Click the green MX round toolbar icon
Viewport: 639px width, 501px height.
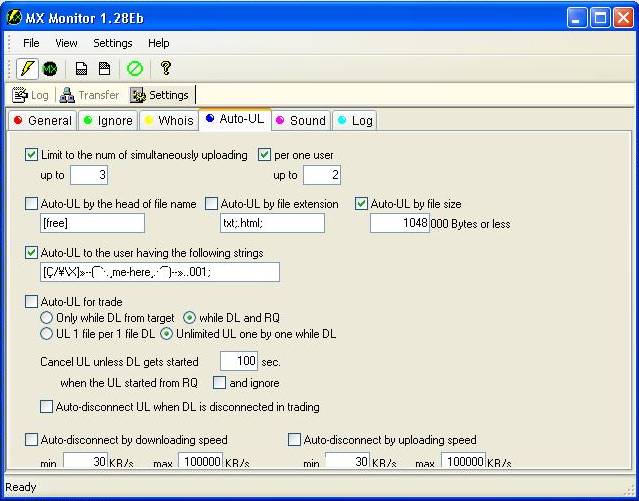click(50, 69)
